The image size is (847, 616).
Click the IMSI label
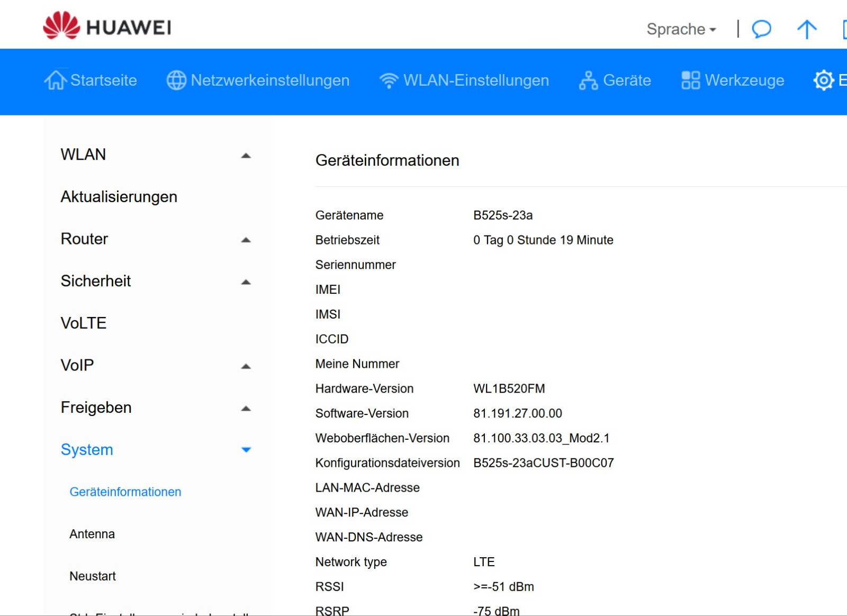(x=328, y=314)
